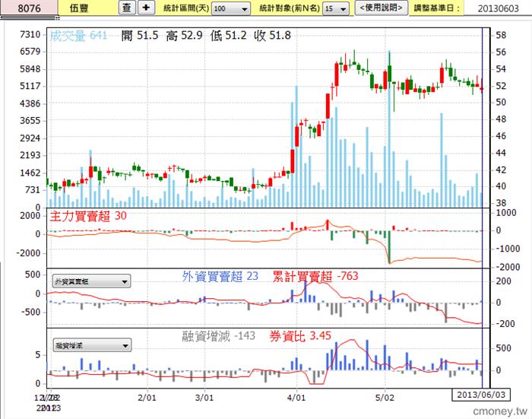Click the 查 search button

click(127, 8)
